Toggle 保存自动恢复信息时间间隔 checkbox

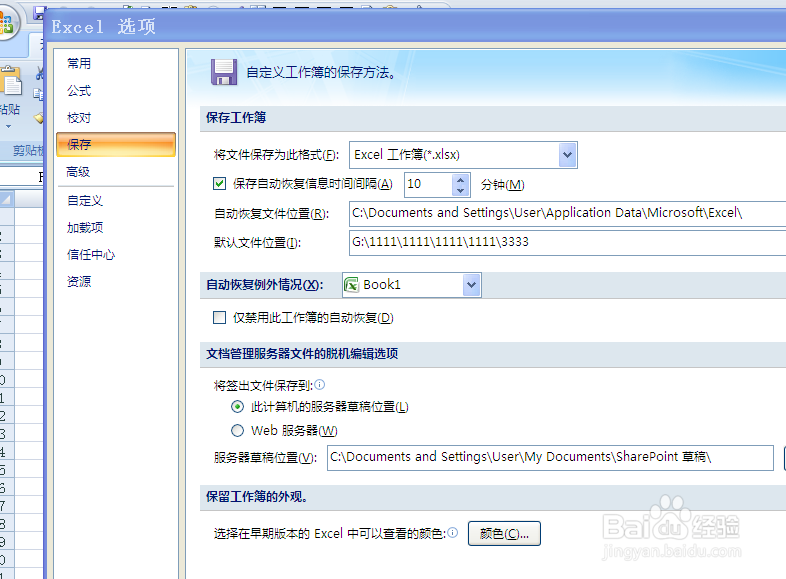pyautogui.click(x=219, y=183)
